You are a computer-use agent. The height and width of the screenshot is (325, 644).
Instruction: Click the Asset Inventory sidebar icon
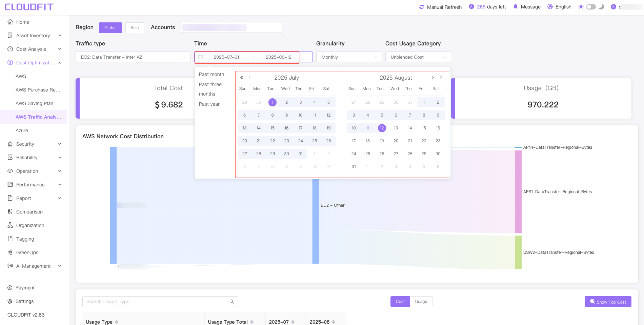point(10,36)
